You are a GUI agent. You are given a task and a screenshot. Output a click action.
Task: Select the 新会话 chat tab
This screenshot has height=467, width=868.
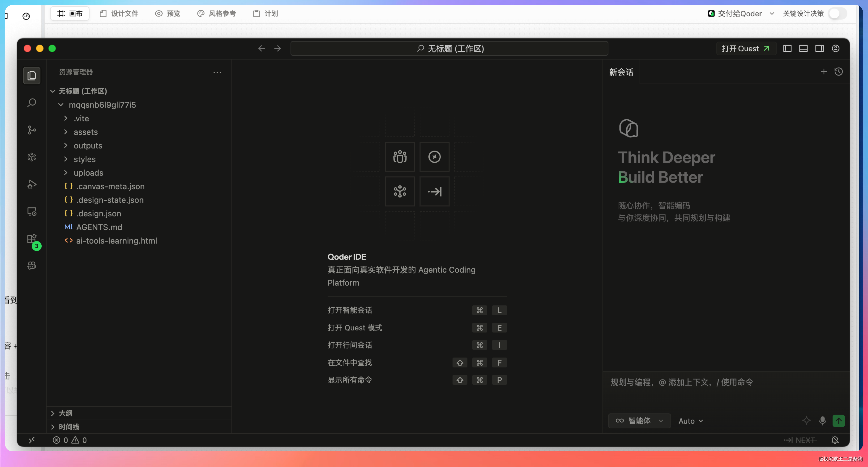point(621,72)
